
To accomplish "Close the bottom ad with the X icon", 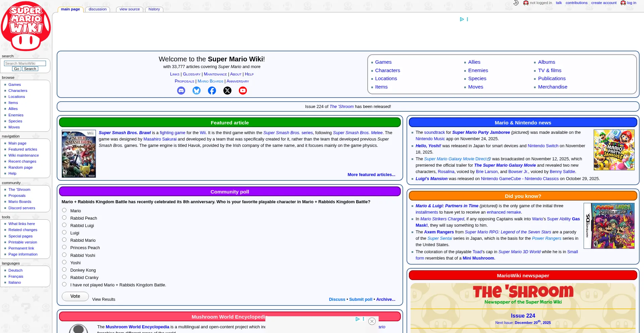I will pyautogui.click(x=372, y=321).
